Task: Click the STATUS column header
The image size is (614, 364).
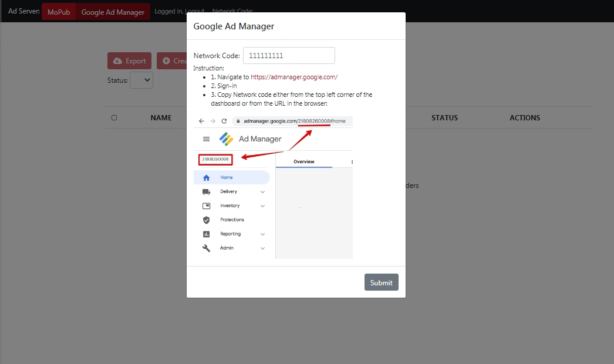Action: click(x=444, y=117)
